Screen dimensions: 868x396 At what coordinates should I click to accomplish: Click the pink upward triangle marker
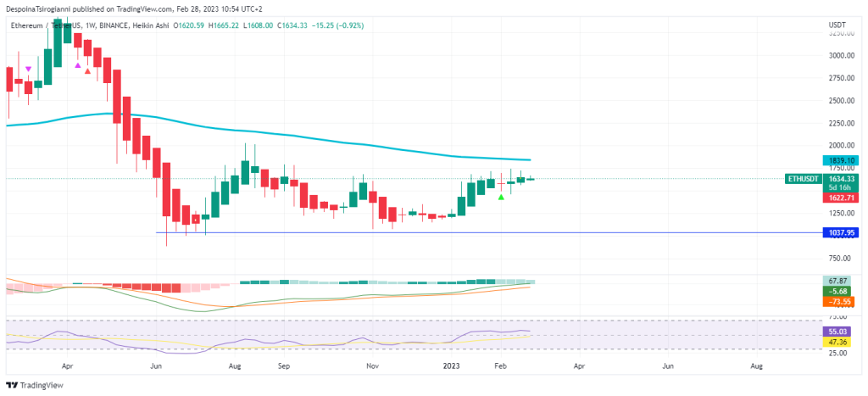[87, 72]
